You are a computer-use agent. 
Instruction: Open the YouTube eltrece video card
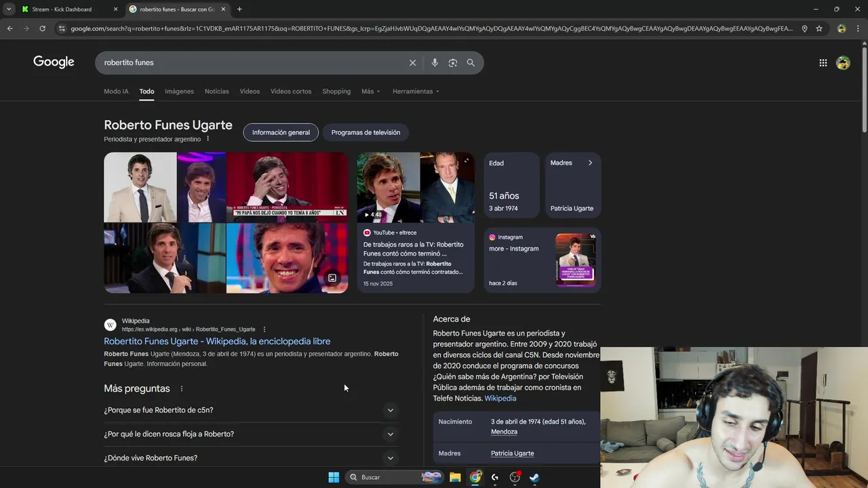pyautogui.click(x=416, y=222)
